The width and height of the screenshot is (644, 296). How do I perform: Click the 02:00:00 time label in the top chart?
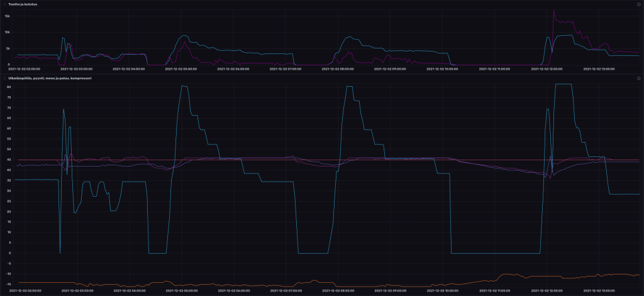pyautogui.click(x=25, y=69)
